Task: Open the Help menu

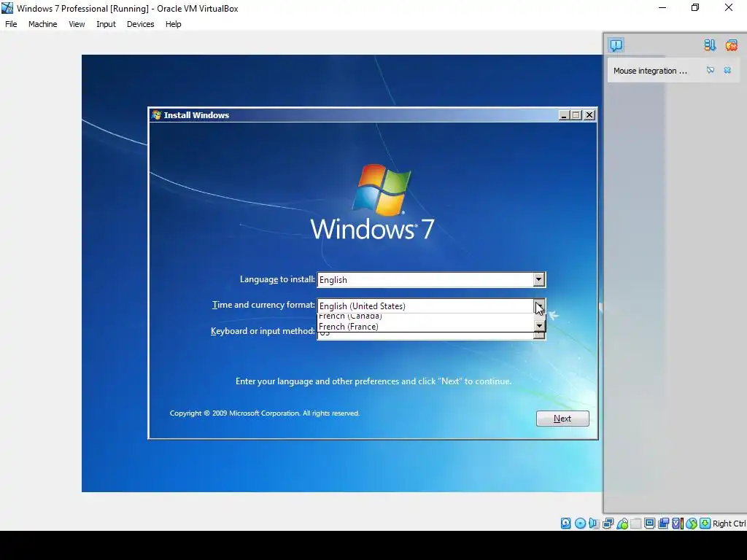Action: 174,24
